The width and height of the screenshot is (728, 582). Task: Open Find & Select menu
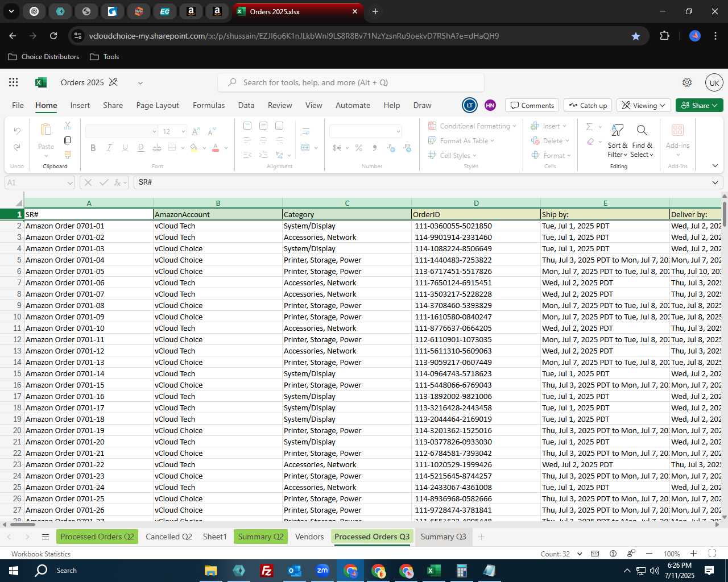[642, 141]
